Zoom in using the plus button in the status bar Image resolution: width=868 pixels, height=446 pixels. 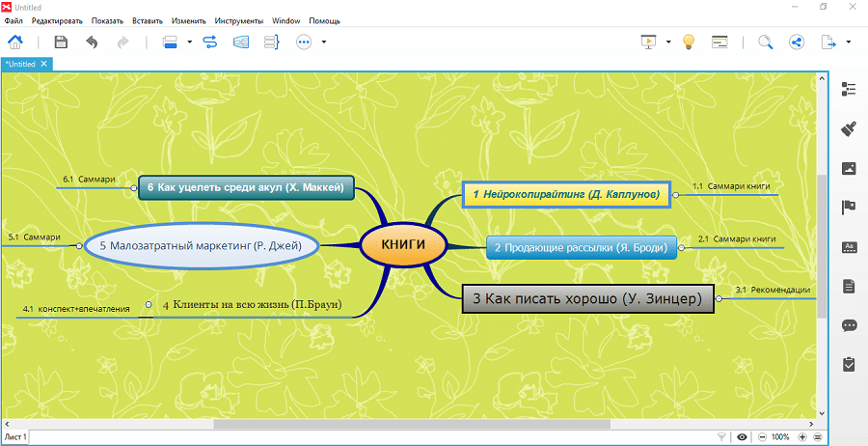802,437
